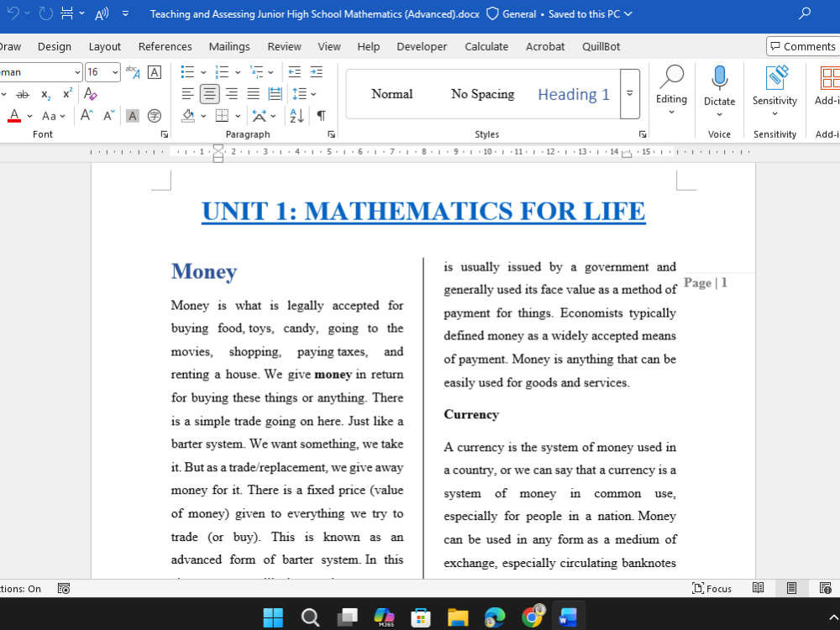Select Print Layout view

click(x=791, y=588)
